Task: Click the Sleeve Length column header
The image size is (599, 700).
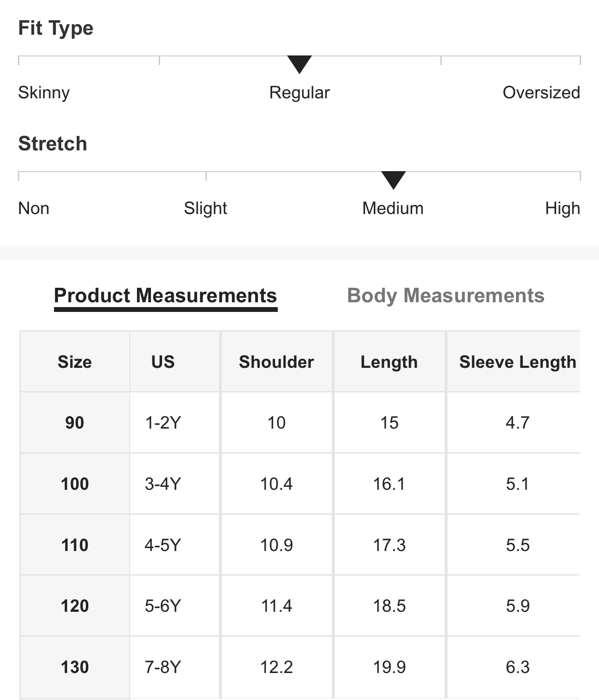Action: (x=517, y=362)
